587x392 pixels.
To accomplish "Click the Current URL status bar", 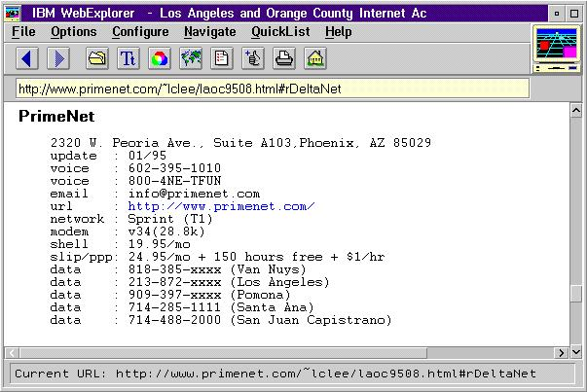I will click(292, 374).
